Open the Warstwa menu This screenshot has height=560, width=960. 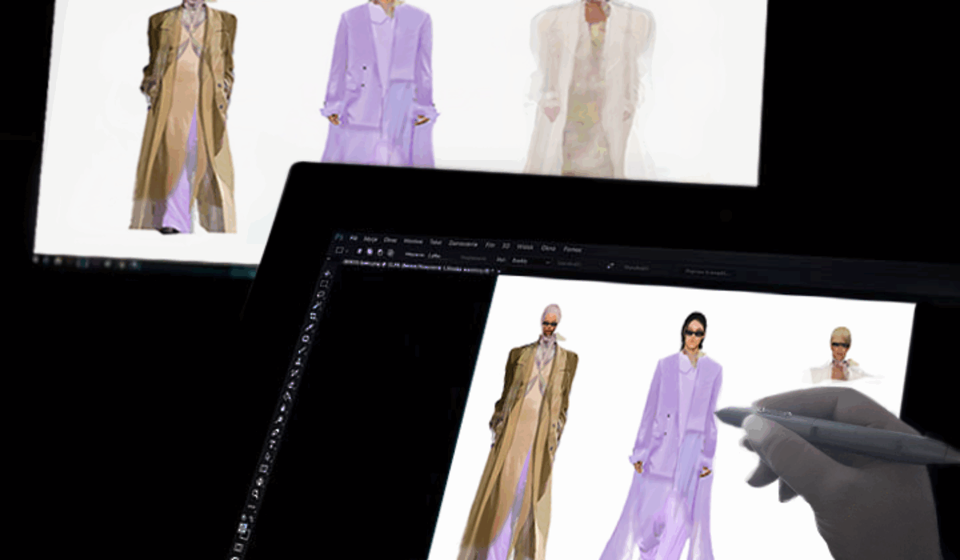pyautogui.click(x=413, y=242)
